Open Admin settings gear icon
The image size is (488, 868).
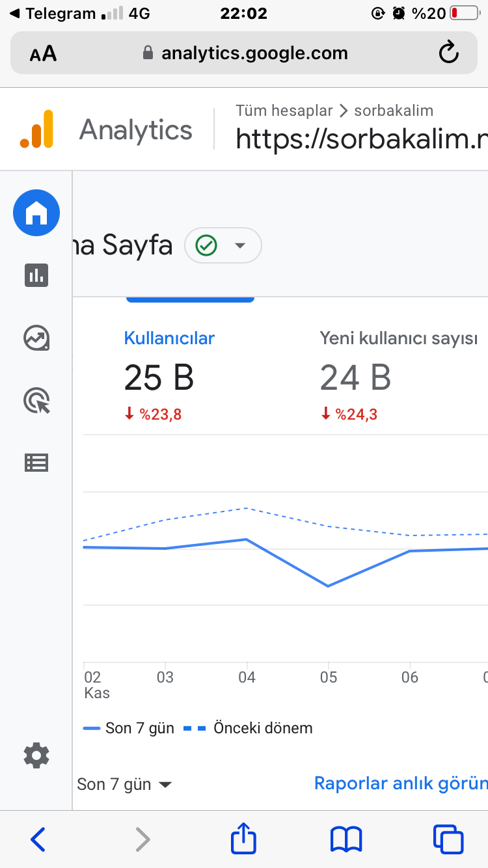36,756
